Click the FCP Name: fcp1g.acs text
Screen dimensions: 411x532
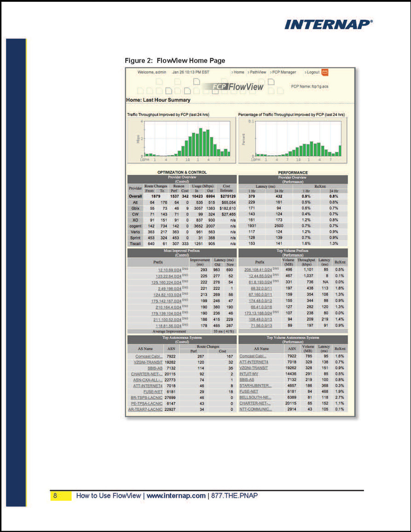(x=310, y=87)
